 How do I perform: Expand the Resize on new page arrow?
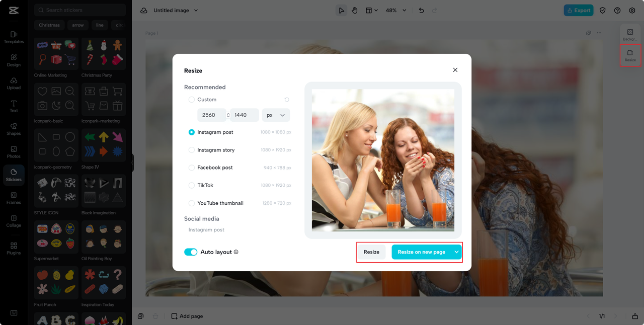coord(456,252)
